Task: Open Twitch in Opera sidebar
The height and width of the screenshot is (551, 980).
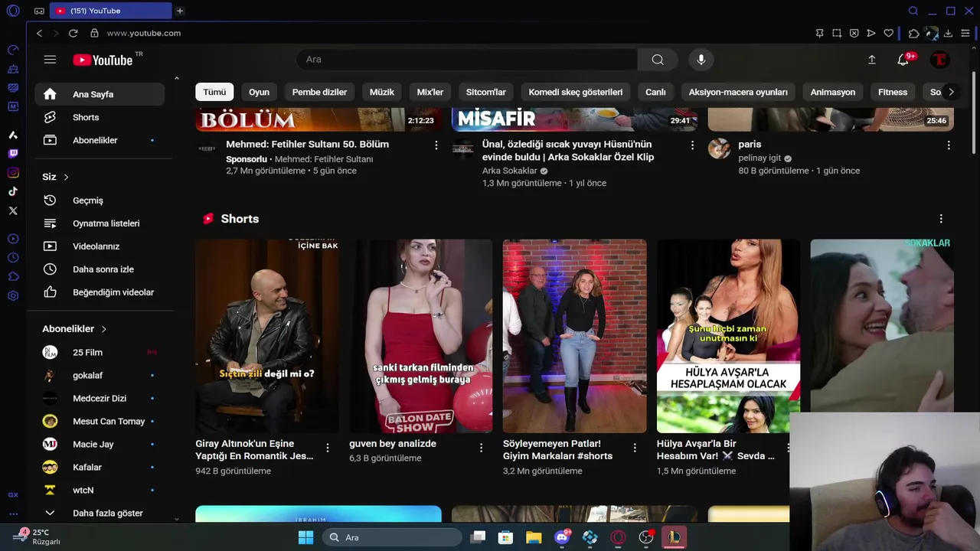Action: point(13,153)
